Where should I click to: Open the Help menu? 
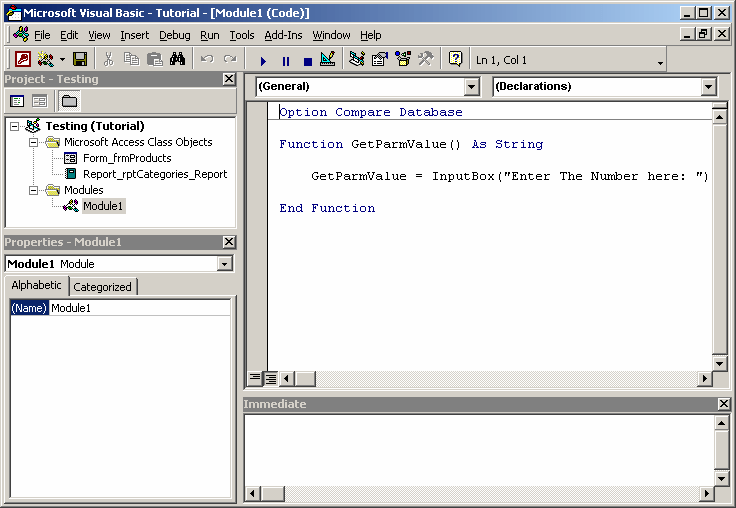(x=371, y=35)
